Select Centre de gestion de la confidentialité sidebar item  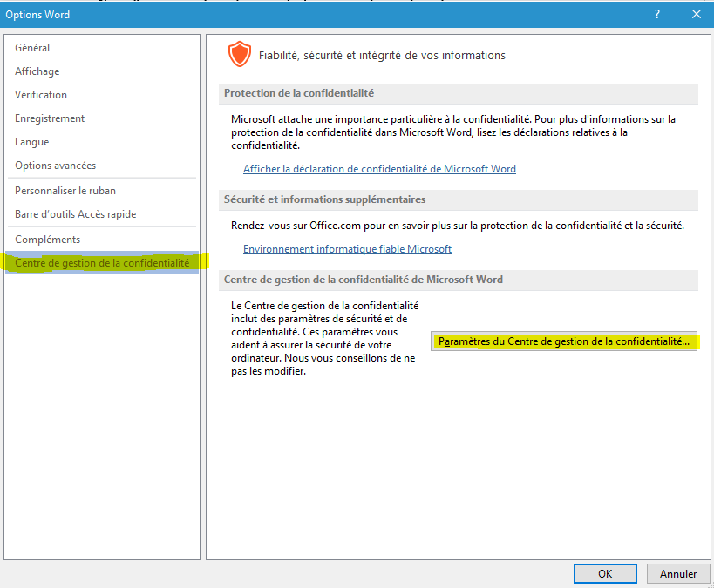102,262
